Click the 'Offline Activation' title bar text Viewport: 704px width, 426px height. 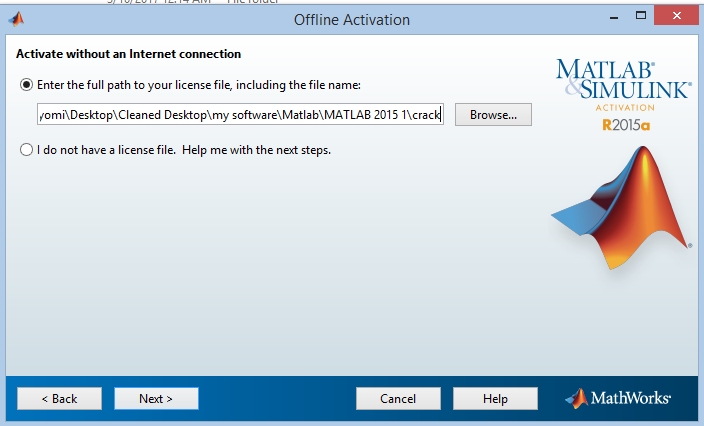tap(351, 19)
